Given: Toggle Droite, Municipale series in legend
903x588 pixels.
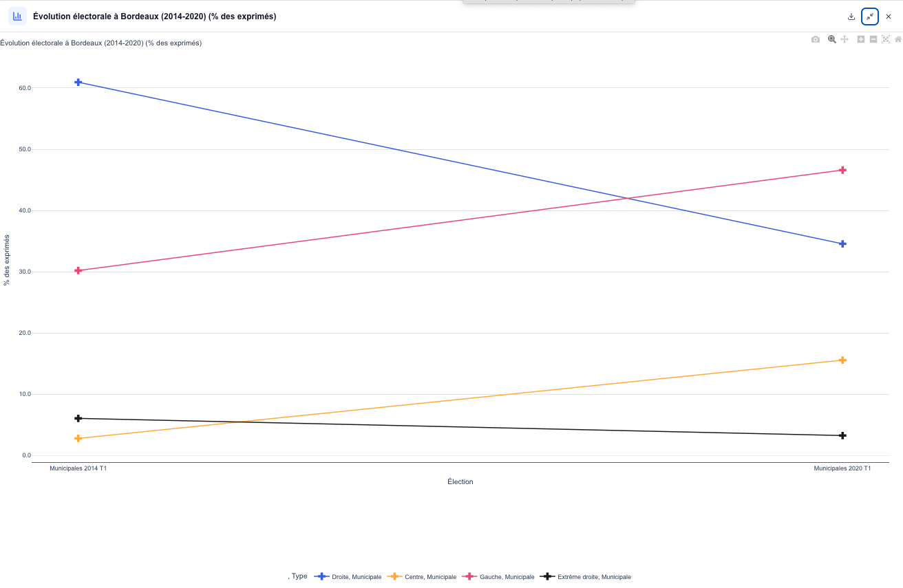Looking at the screenshot, I should (x=348, y=576).
